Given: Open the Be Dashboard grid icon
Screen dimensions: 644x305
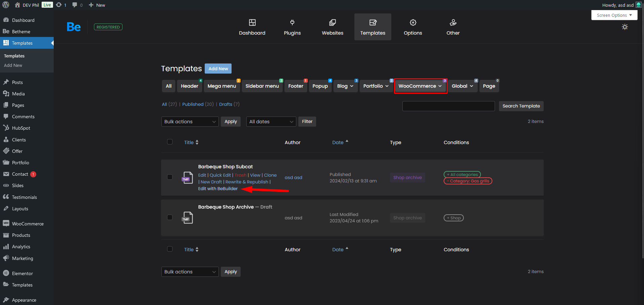Looking at the screenshot, I should 252,23.
